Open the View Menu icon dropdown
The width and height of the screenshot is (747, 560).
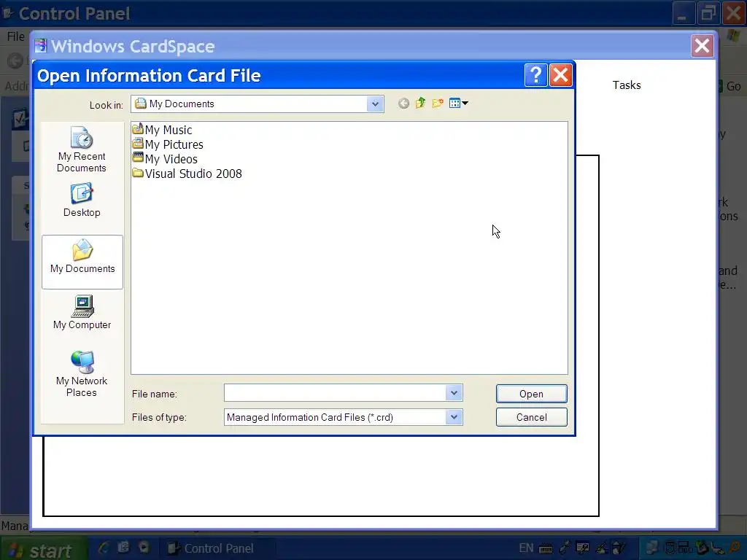click(458, 104)
